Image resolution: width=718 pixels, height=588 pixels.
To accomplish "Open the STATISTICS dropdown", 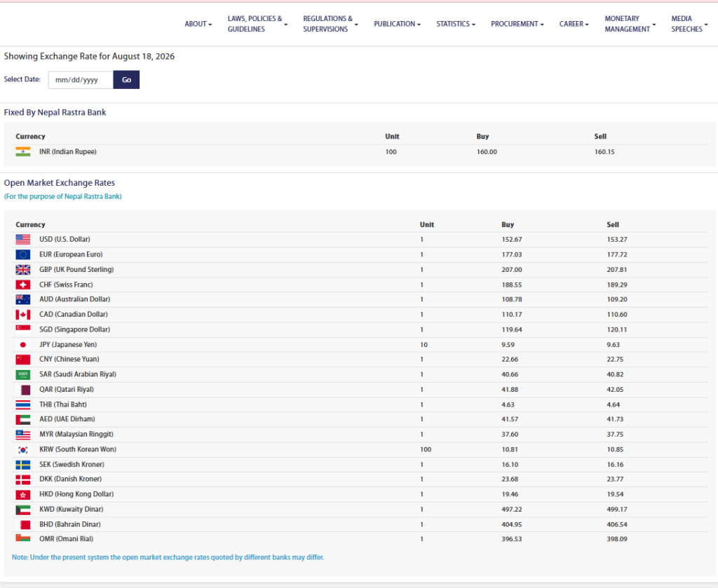I will click(x=456, y=24).
